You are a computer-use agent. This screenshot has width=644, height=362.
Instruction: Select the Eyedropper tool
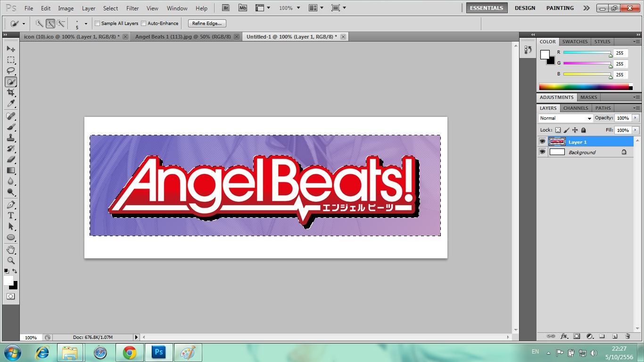coord(11,103)
